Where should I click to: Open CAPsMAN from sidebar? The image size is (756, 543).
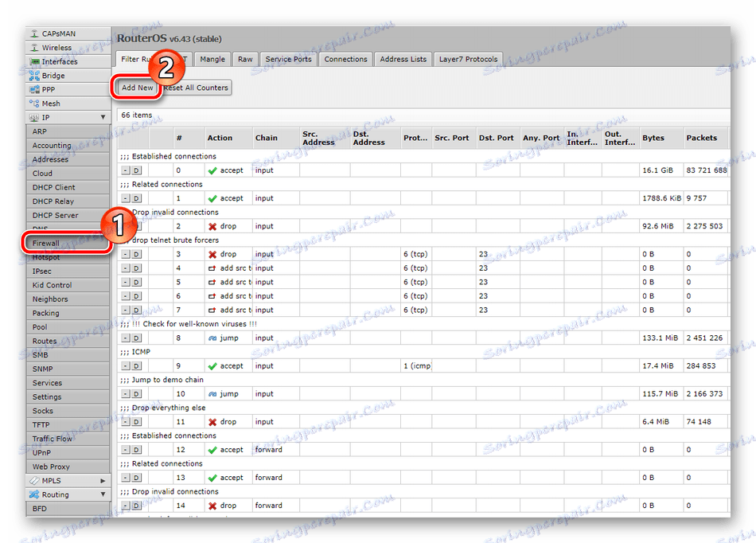pos(68,33)
